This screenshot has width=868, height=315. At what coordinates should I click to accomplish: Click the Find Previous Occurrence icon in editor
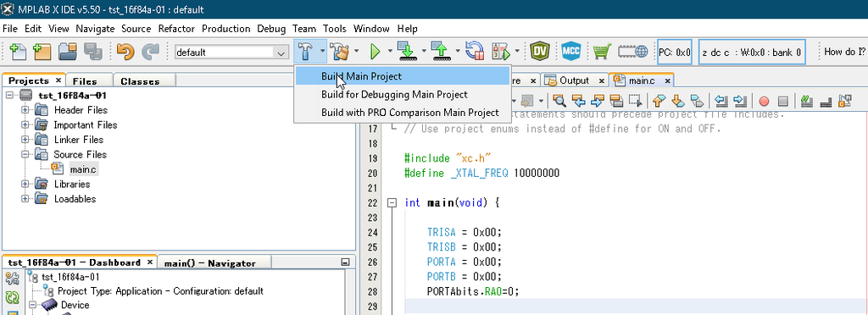(x=578, y=101)
